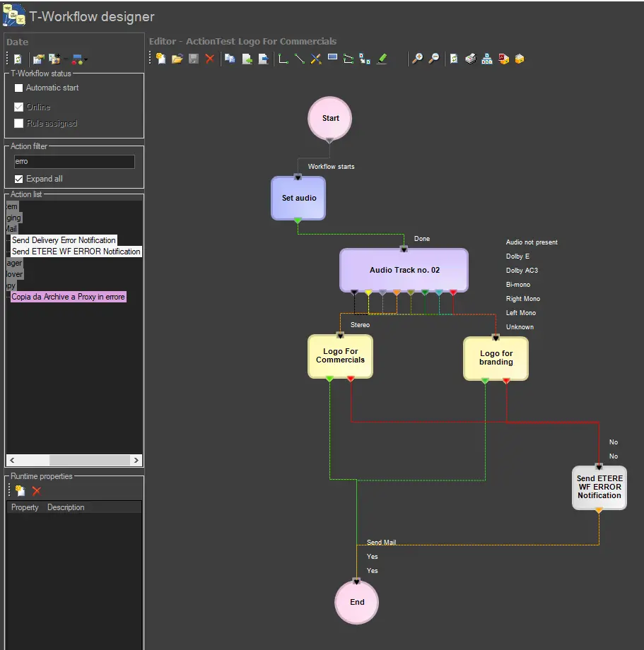The image size is (644, 650).
Task: Click the Description column header
Action: click(66, 507)
